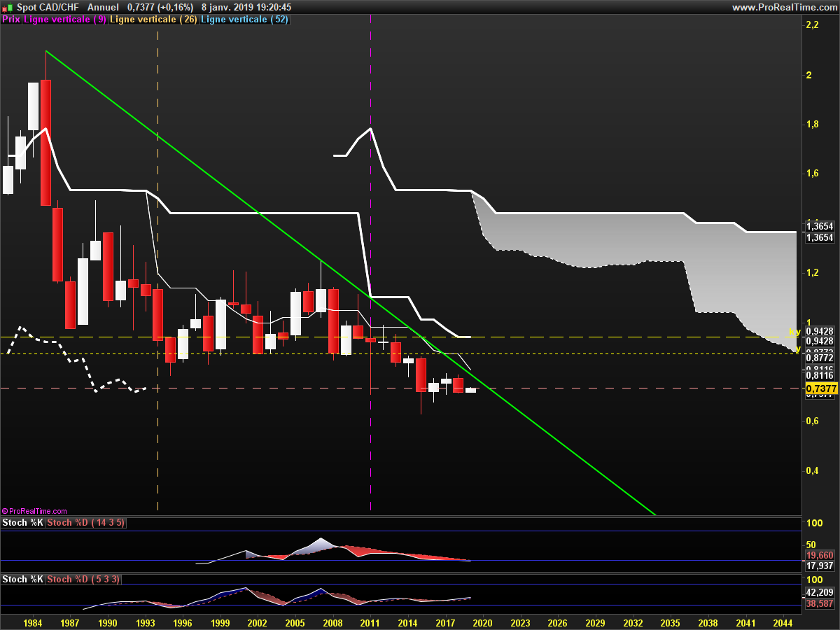Select the Ligne verticale (9) label
This screenshot has height=630, width=840.
pos(66,20)
